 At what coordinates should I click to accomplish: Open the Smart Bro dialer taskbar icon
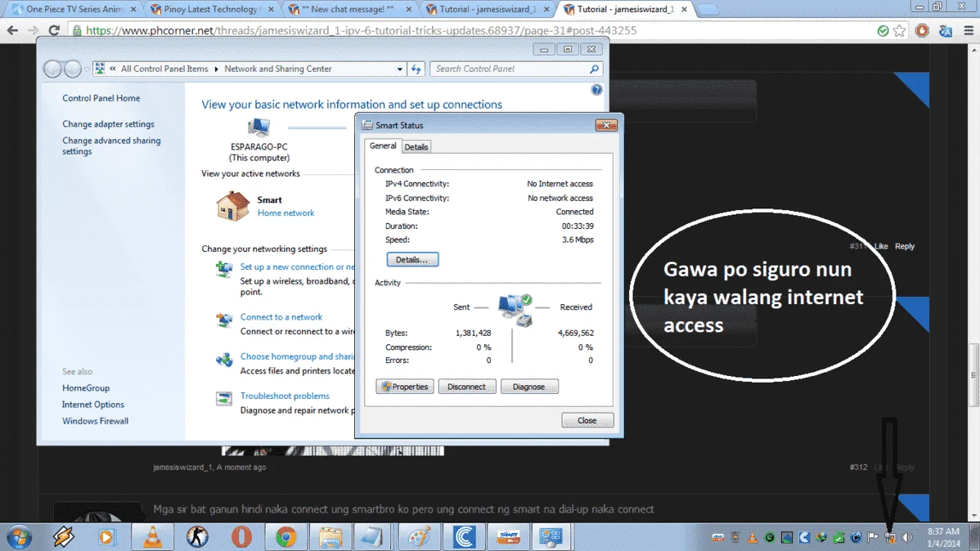509,536
